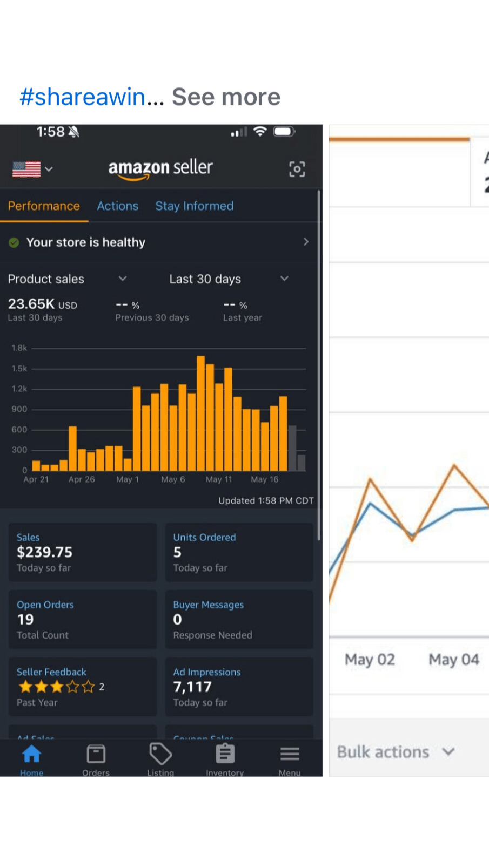Tap the tallest orange bar in chart
Screen dimensions: 489x868
point(201,413)
